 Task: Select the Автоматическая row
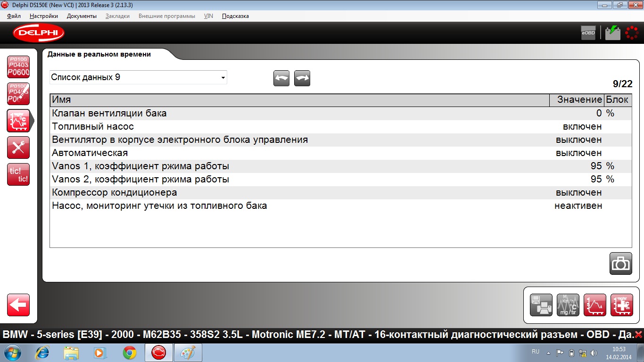point(340,153)
